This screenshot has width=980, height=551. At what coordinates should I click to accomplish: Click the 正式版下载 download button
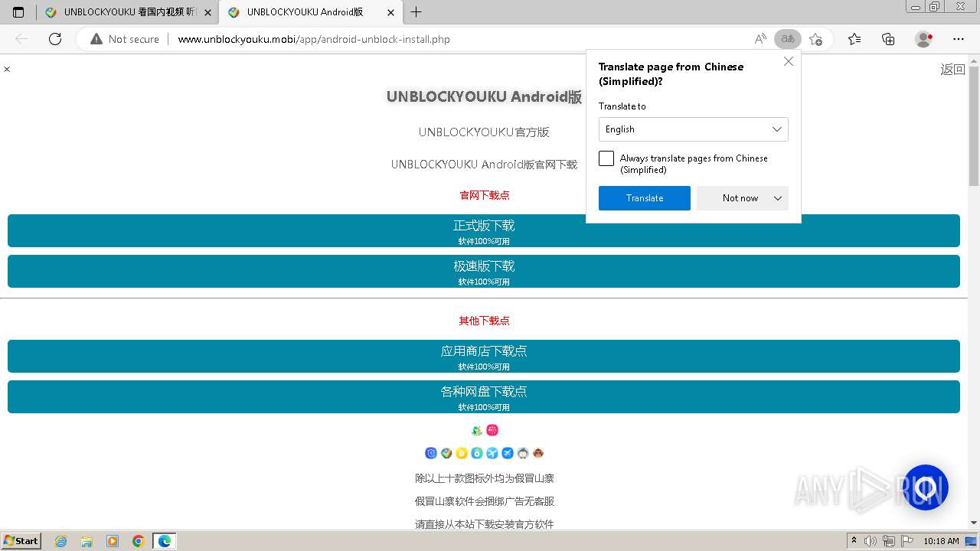[x=484, y=230]
